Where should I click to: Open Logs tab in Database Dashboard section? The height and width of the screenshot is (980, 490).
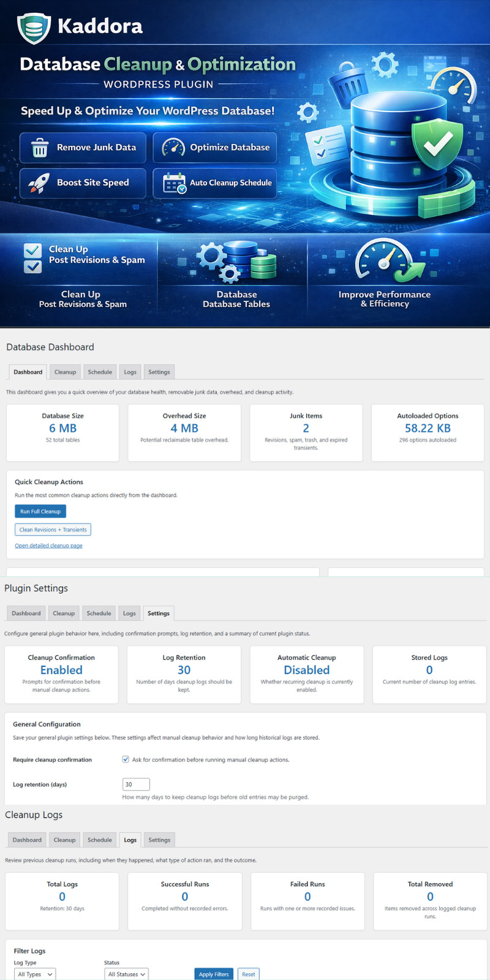pos(130,372)
